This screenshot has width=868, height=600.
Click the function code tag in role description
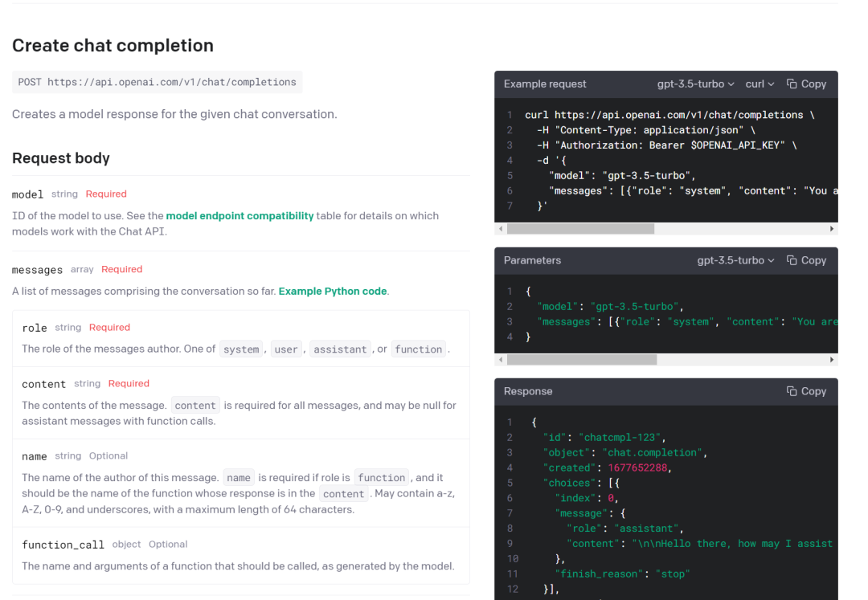pos(419,349)
